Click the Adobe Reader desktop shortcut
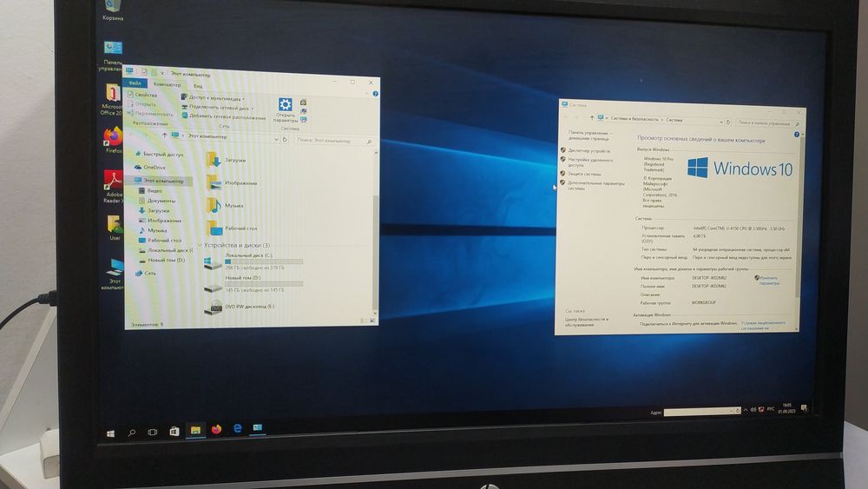Screen dimensions: 868x489 114,188
